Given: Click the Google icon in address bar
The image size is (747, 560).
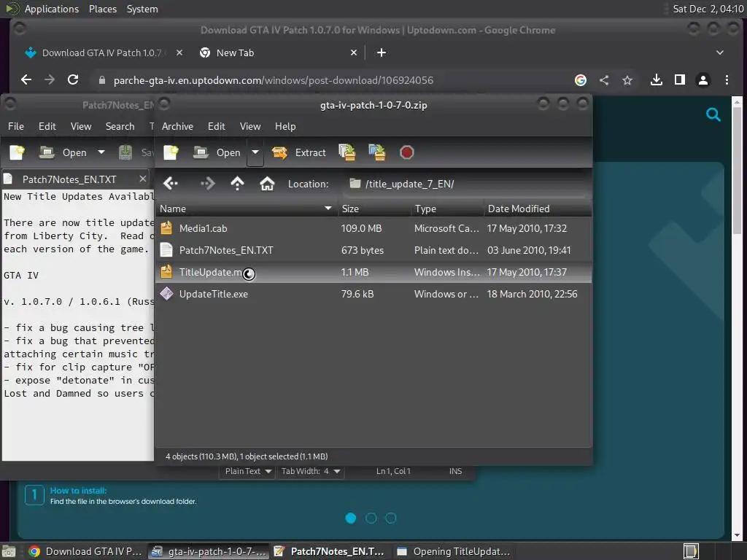Looking at the screenshot, I should (580, 80).
